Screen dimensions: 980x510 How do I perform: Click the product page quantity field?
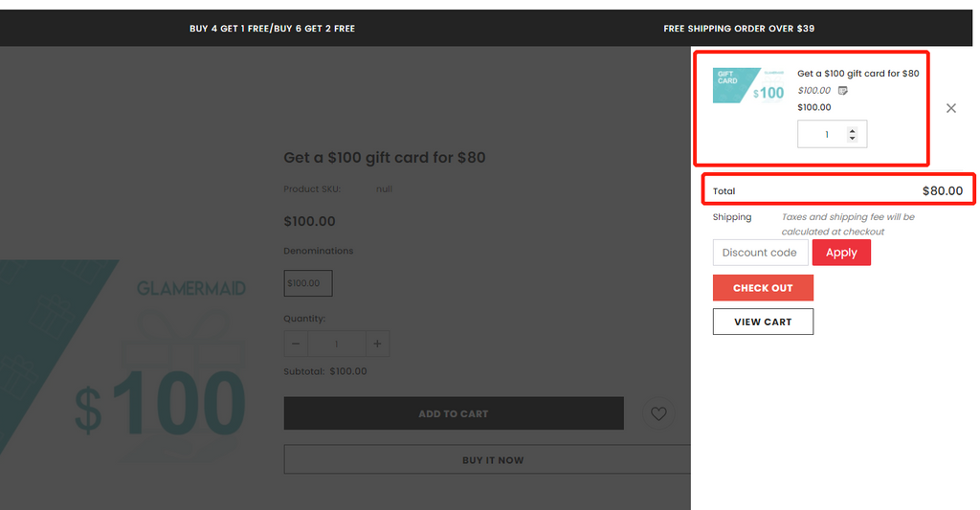pyautogui.click(x=336, y=344)
